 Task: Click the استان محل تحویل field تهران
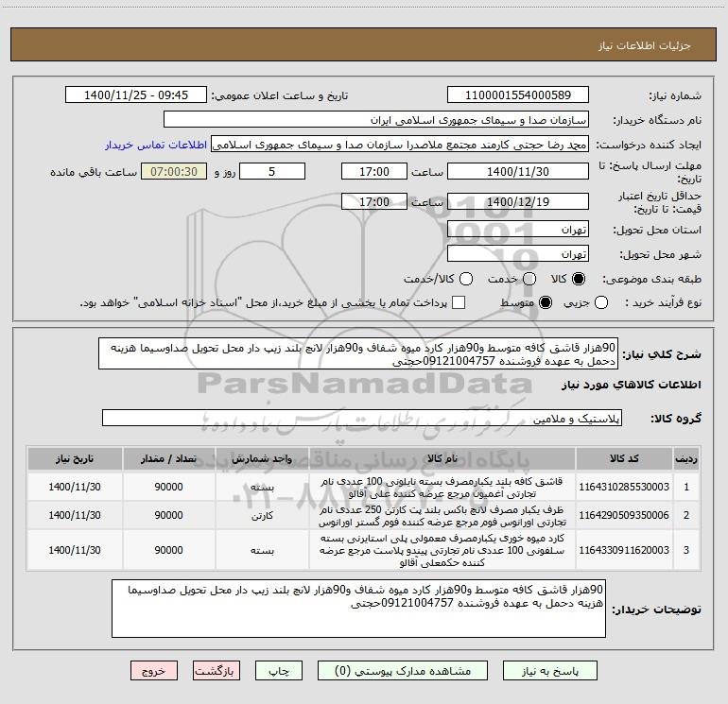(518, 230)
